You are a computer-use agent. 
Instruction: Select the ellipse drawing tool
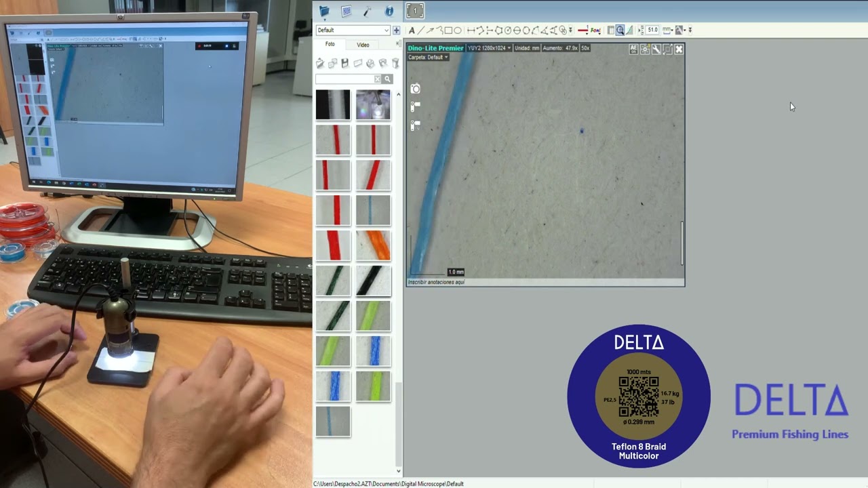[458, 30]
